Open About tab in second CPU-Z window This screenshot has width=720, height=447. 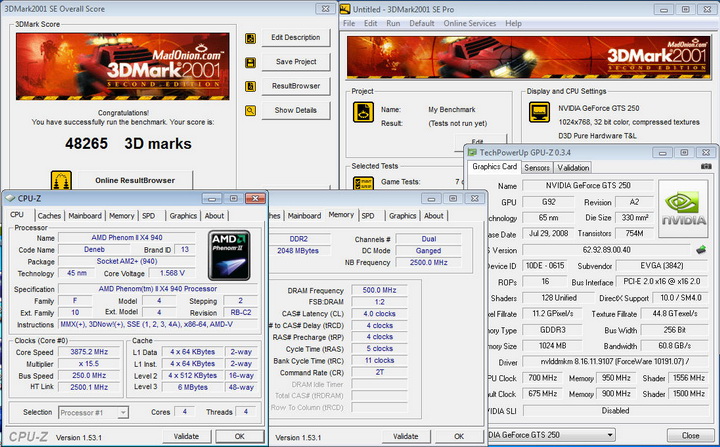[x=433, y=215]
